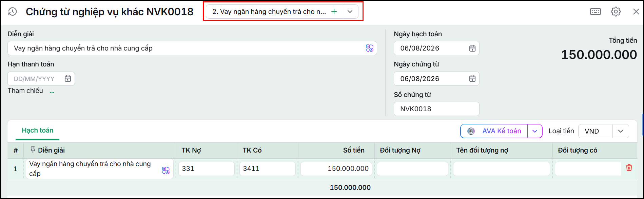Viewport: 644px width, 199px height.
Task: Expand the voucher template dropdown arrow
Action: (350, 12)
